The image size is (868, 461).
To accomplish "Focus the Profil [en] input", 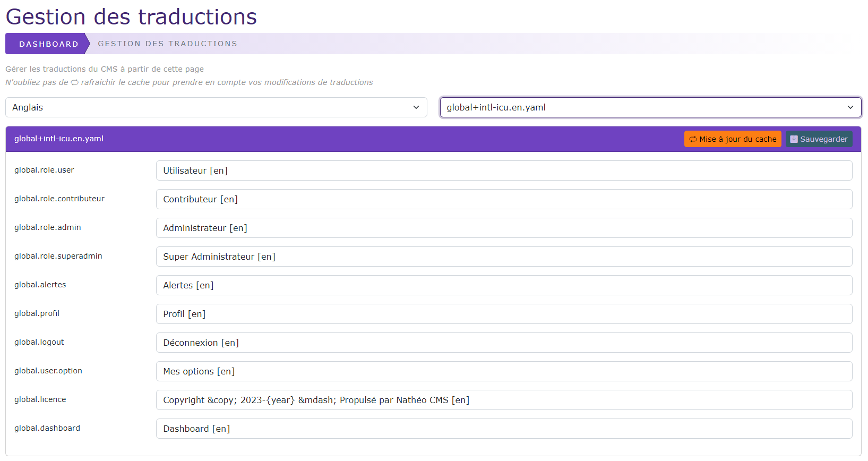I will click(504, 314).
